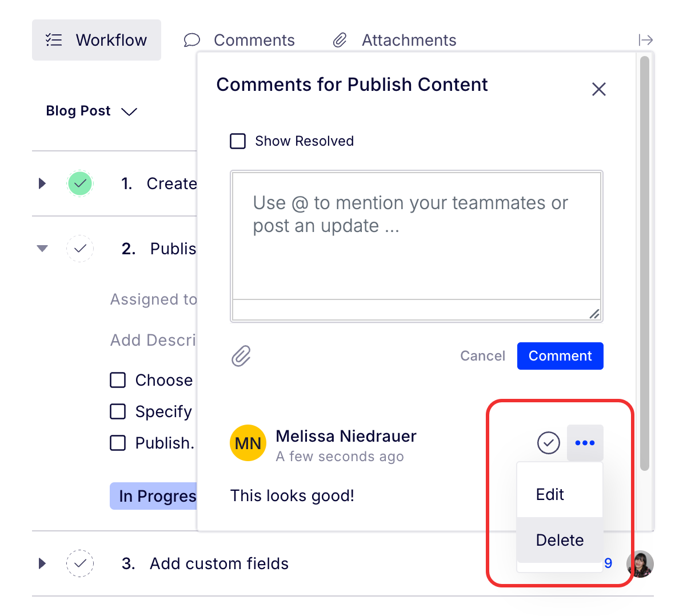Click step 3 completion check circle
The height and width of the screenshot is (616, 687).
click(80, 563)
